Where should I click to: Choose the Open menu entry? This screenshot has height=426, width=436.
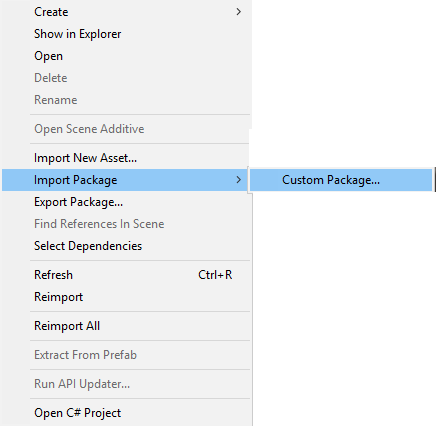click(x=126, y=56)
